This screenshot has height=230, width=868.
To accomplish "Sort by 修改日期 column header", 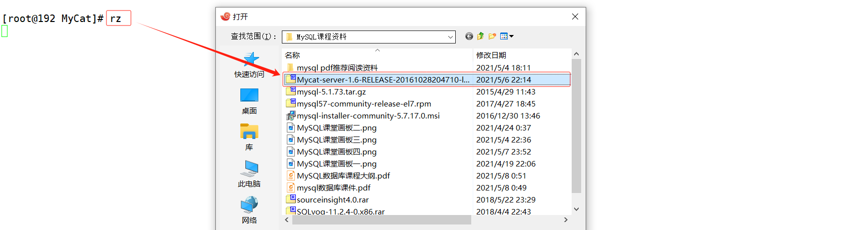I will click(522, 55).
